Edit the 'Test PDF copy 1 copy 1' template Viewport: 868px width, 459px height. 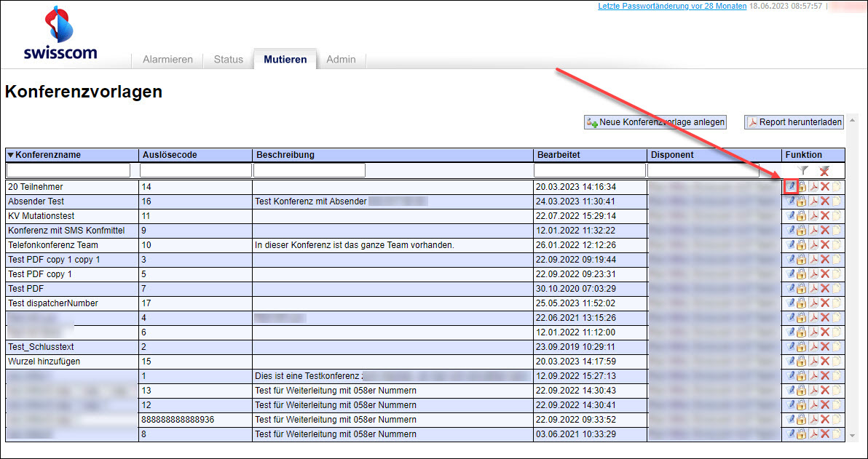coord(791,260)
